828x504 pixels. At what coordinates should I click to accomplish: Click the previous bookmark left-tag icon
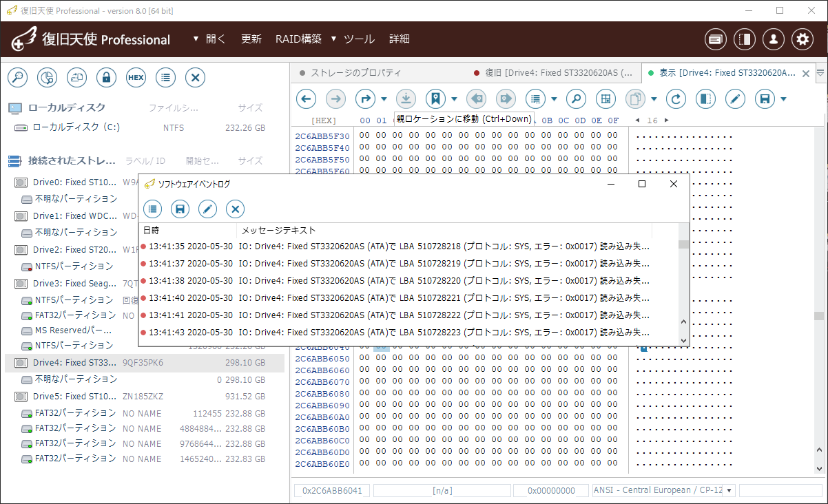tap(476, 99)
